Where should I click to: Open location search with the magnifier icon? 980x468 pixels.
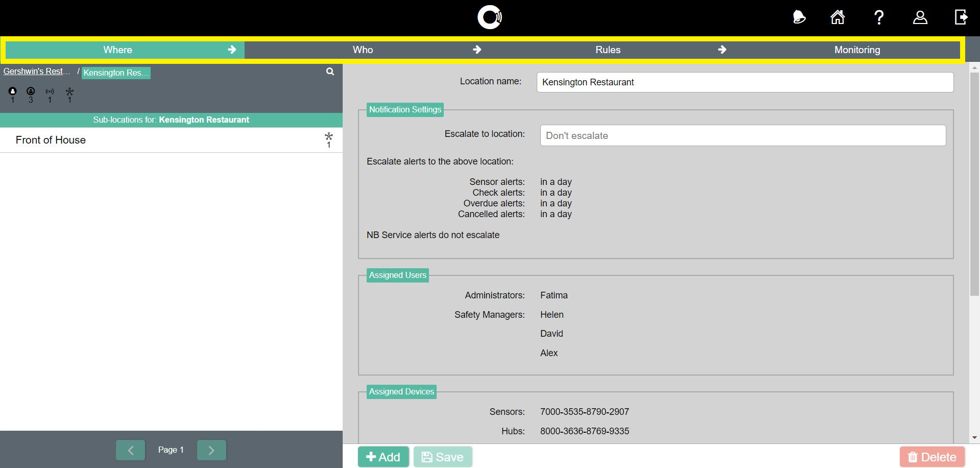point(329,72)
